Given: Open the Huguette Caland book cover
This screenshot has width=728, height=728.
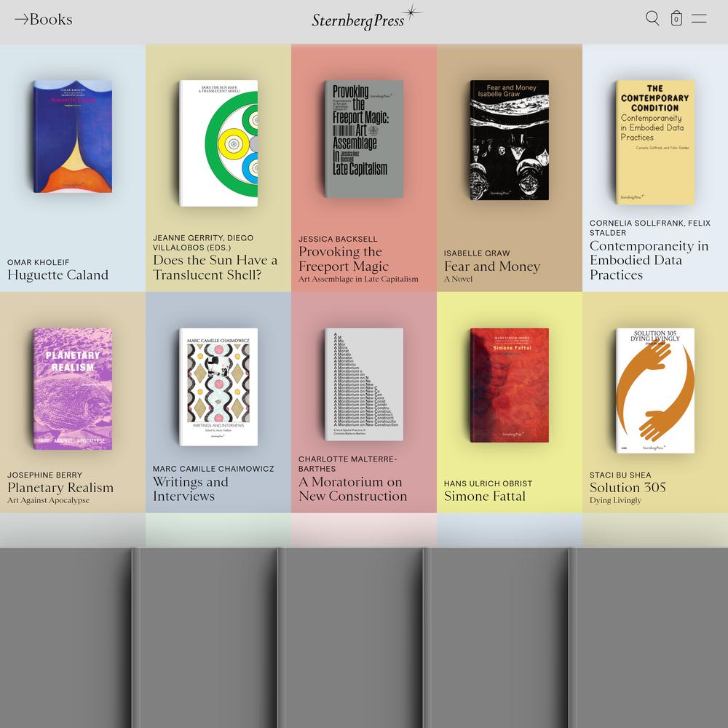Looking at the screenshot, I should [x=72, y=137].
